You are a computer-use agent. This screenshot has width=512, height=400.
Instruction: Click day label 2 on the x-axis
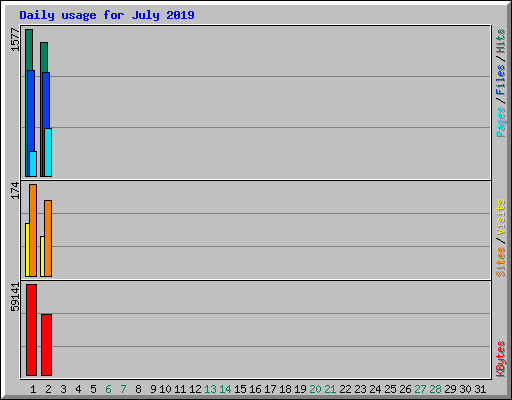[48, 389]
